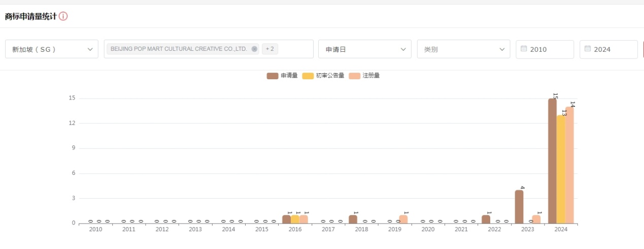Select the 2024 初审公告量 bar valued 13
This screenshot has height=249, width=644.
[561, 169]
